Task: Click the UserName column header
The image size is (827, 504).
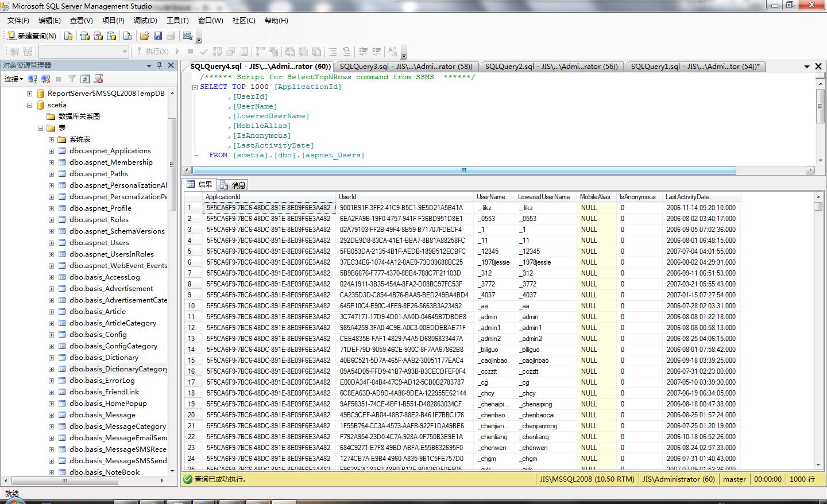Action: (494, 197)
